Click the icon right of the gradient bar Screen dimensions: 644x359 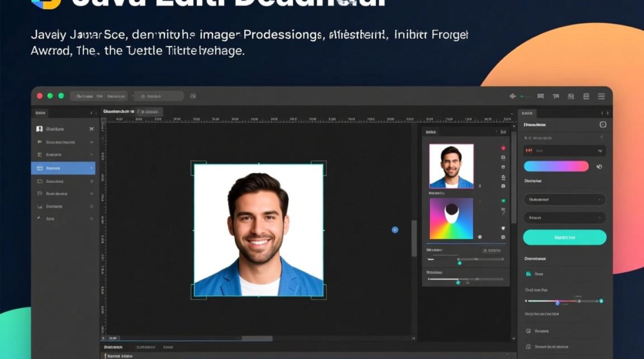(599, 167)
